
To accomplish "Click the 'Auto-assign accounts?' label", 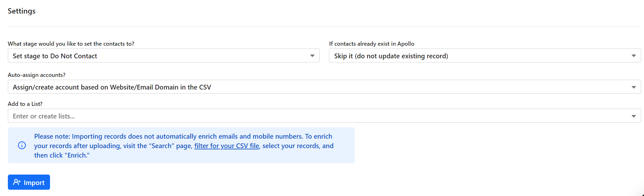I will [x=37, y=75].
